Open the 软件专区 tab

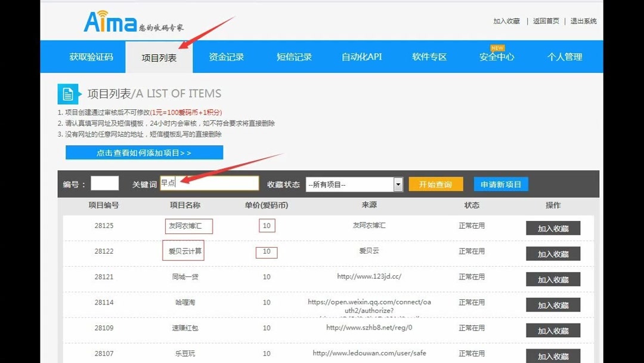click(429, 57)
